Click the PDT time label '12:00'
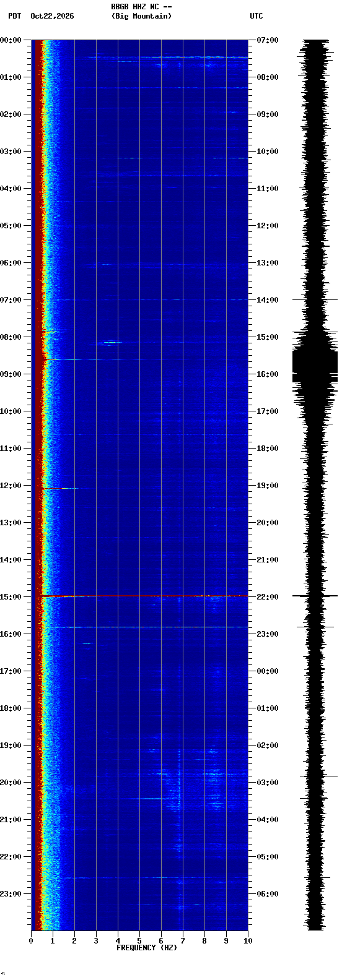Viewport: 342px width, 980px height. (11, 486)
